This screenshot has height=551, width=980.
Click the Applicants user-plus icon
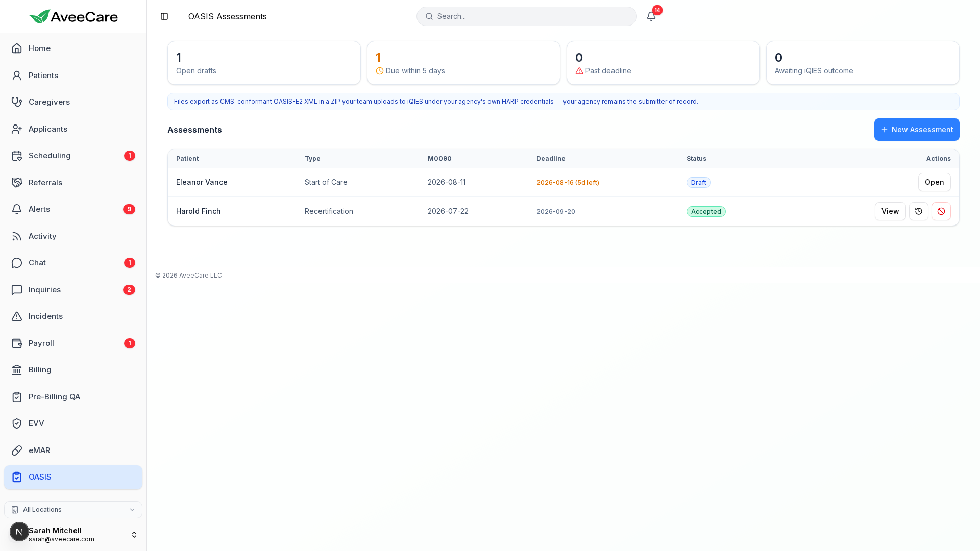(x=17, y=129)
